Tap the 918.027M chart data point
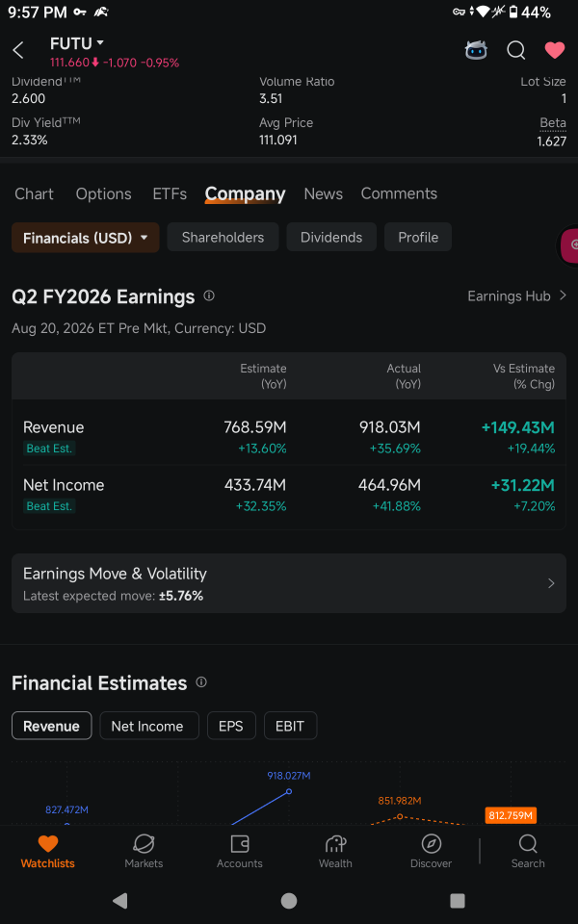 (x=289, y=791)
